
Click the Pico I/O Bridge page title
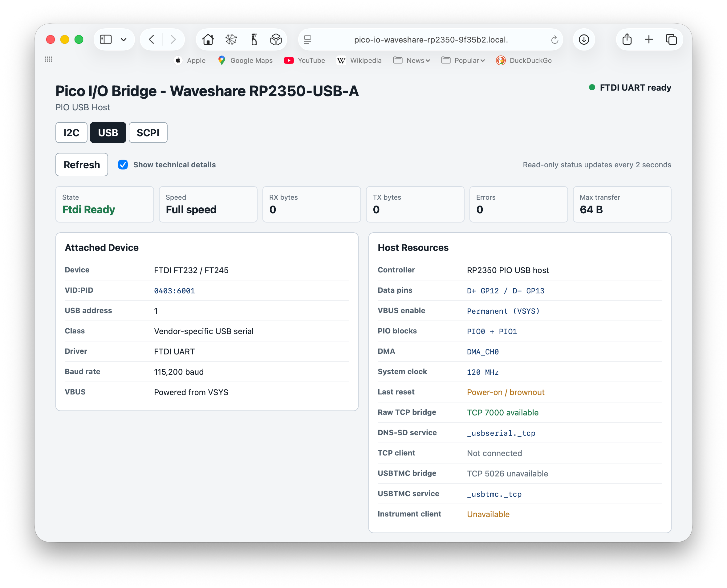[x=207, y=91]
